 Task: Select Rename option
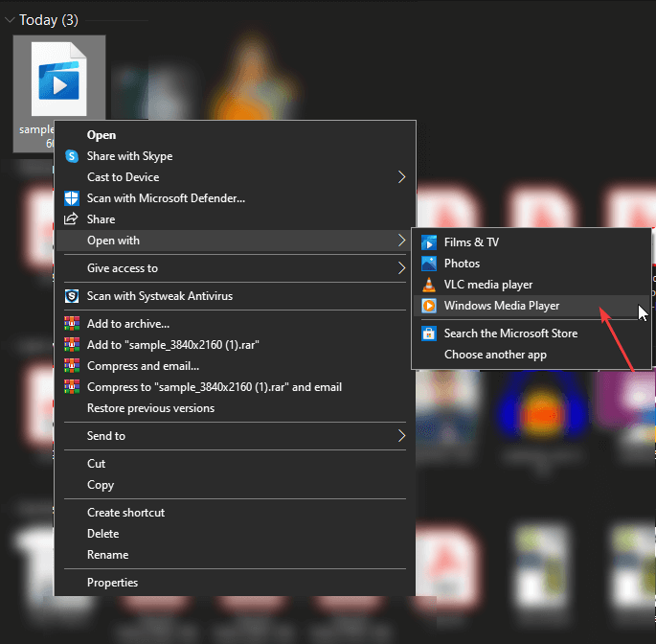click(x=236, y=554)
